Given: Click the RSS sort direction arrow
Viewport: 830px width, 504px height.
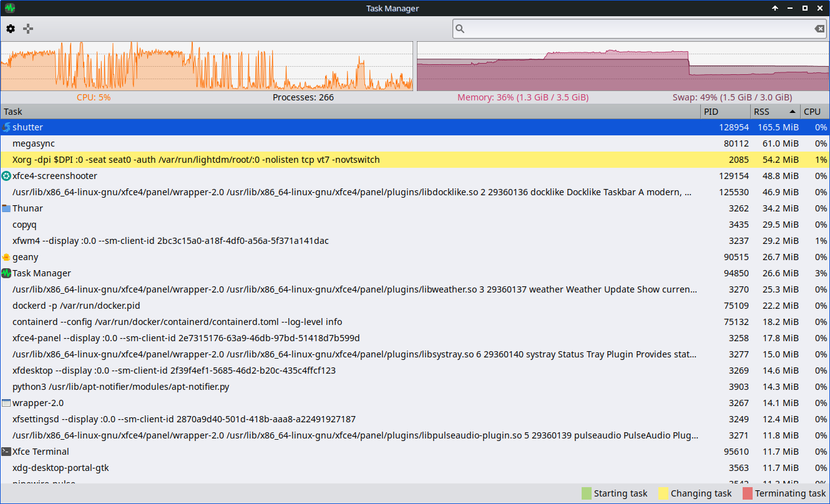Looking at the screenshot, I should [x=793, y=112].
